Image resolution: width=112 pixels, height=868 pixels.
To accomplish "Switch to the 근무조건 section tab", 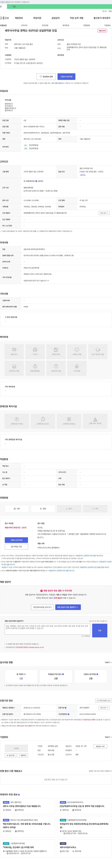I will (24, 25).
